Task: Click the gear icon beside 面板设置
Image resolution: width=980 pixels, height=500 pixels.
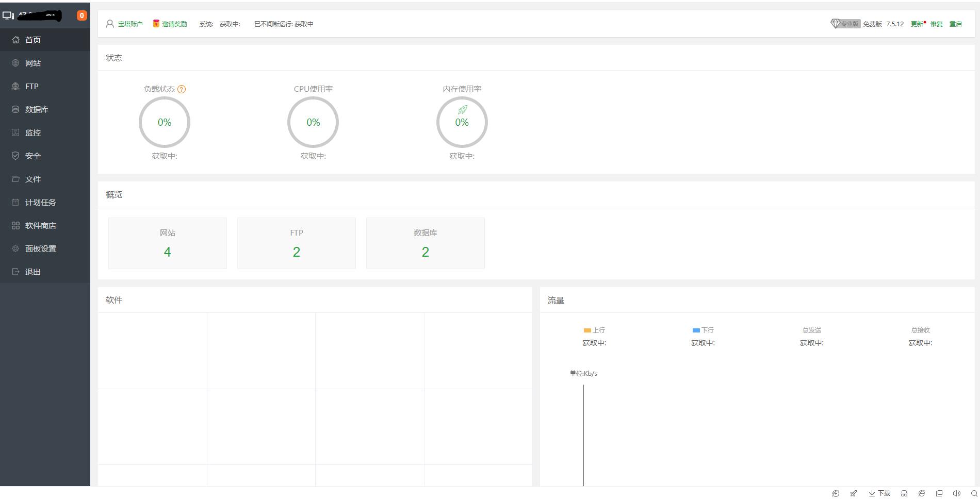Action: (15, 248)
